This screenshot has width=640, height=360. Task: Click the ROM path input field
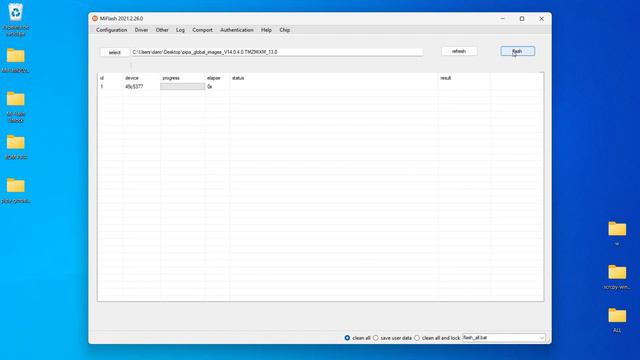click(277, 52)
